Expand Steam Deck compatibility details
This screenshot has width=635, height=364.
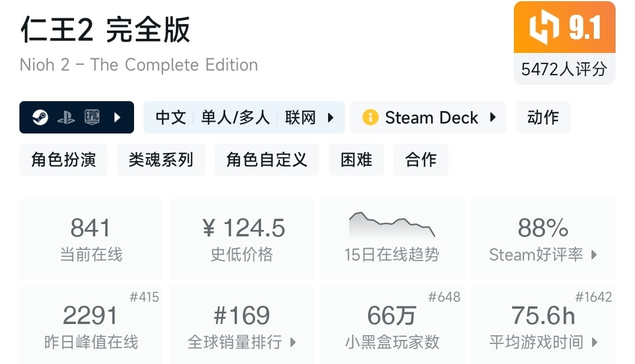(x=493, y=118)
